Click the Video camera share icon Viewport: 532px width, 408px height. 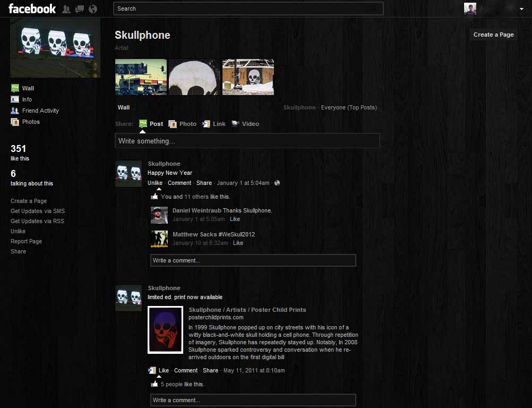coord(235,124)
